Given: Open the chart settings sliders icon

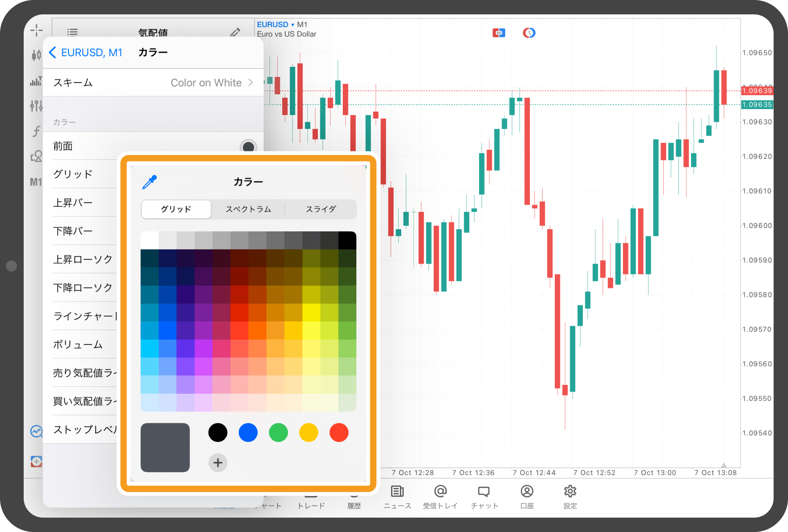Looking at the screenshot, I should [x=36, y=106].
